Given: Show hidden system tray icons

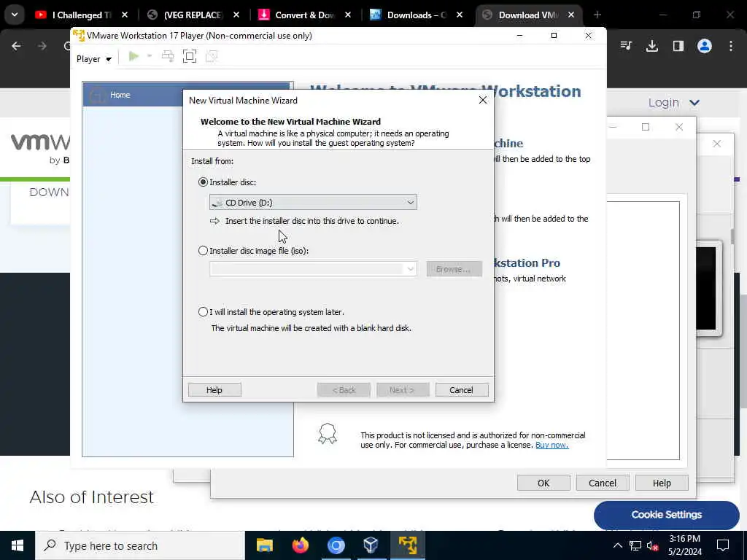Looking at the screenshot, I should [617, 545].
